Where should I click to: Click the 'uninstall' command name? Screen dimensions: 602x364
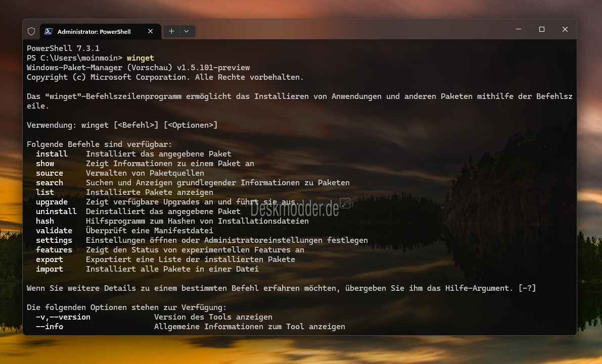[57, 212]
